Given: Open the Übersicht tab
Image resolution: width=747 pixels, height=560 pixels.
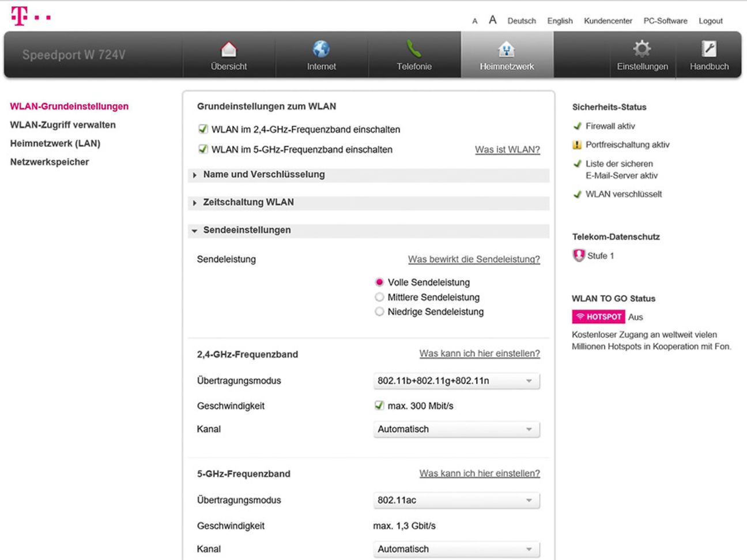Looking at the screenshot, I should (x=229, y=55).
